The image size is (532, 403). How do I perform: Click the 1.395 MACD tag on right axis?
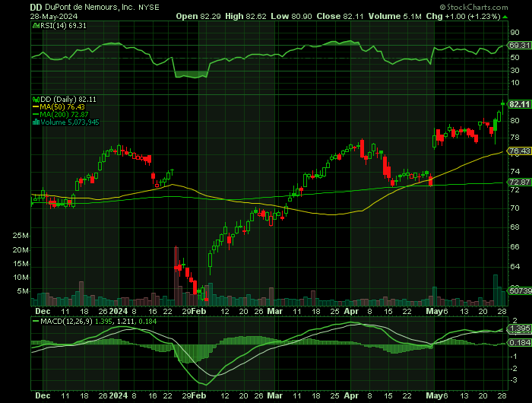pyautogui.click(x=519, y=328)
